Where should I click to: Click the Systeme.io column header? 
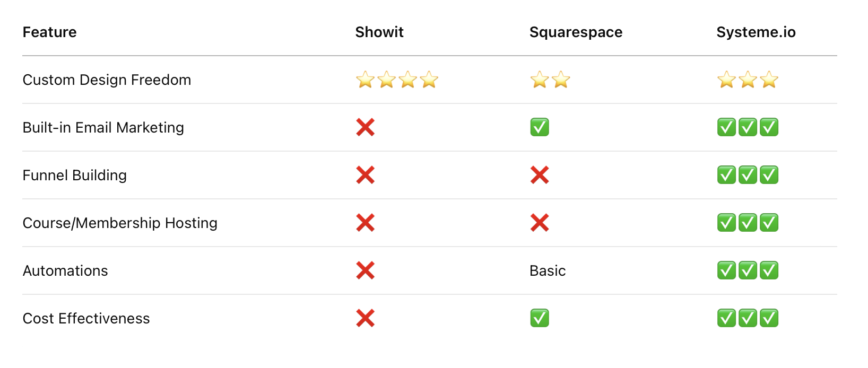pyautogui.click(x=756, y=32)
